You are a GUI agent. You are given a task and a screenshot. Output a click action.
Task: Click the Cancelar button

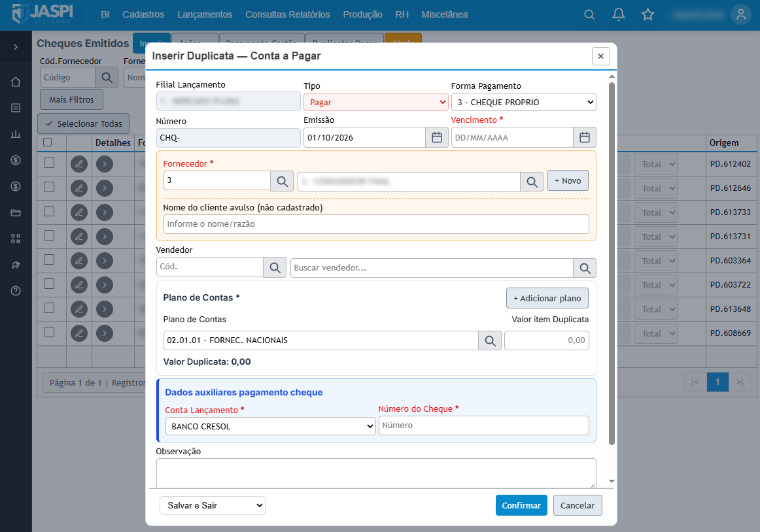click(x=578, y=505)
